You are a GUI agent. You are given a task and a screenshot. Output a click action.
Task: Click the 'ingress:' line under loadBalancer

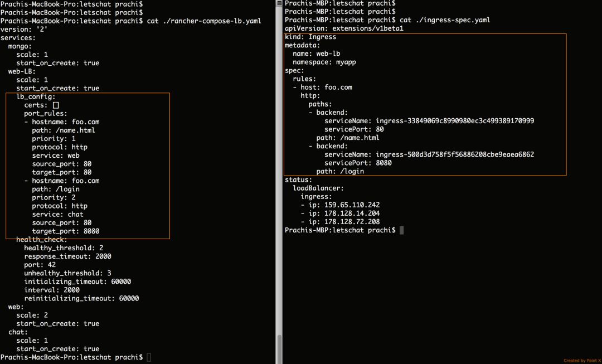point(317,197)
